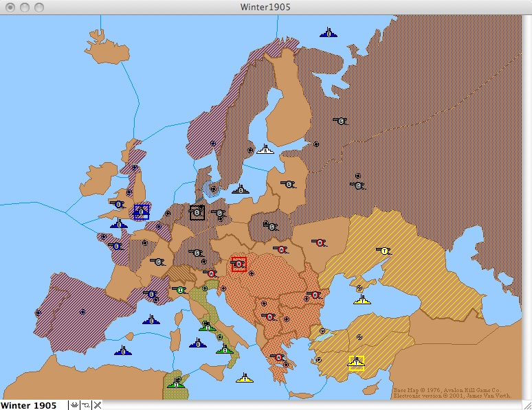This screenshot has height=410, width=532.
Task: Click the Venice supply center dot
Action: coord(205,288)
